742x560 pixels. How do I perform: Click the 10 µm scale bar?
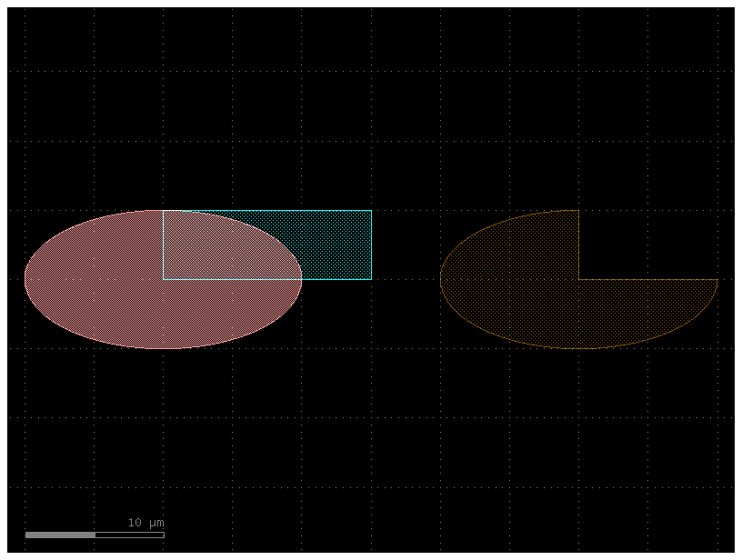pos(95,535)
